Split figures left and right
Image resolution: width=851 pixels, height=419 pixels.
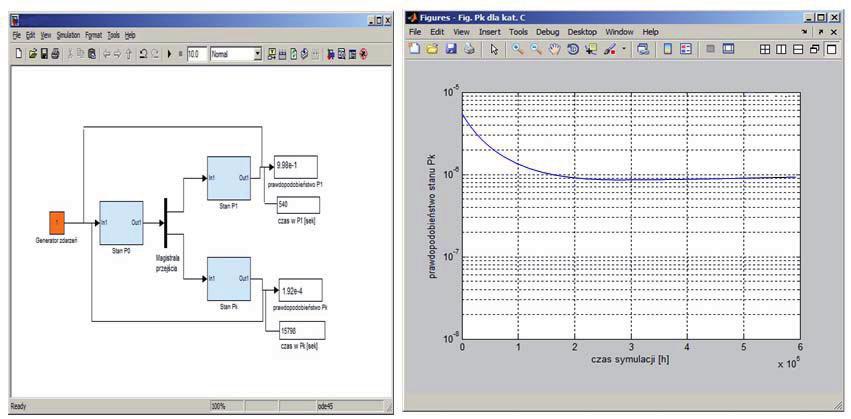coord(781,49)
